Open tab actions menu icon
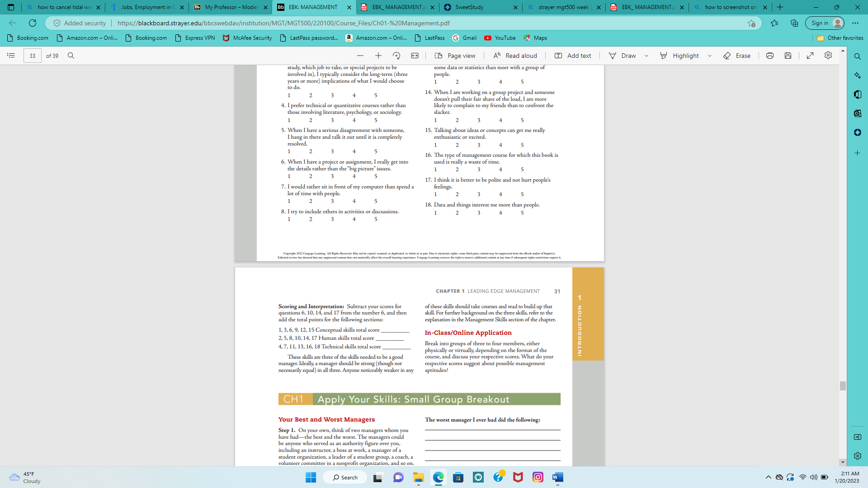868x488 pixels. (11, 7)
